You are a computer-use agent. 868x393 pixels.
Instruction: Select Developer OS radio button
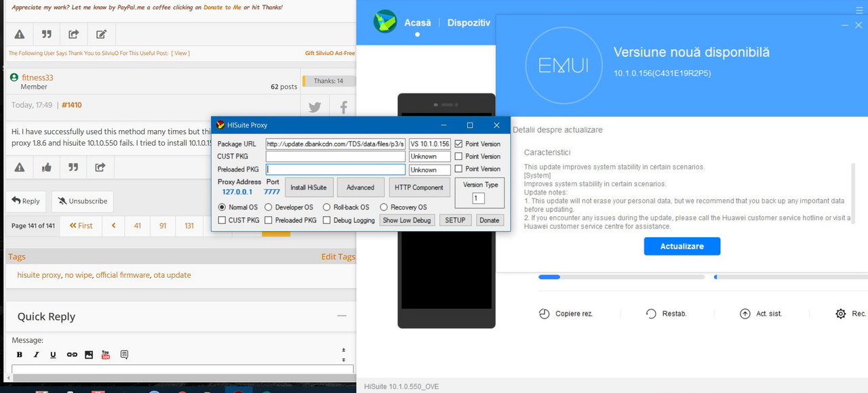pyautogui.click(x=269, y=207)
